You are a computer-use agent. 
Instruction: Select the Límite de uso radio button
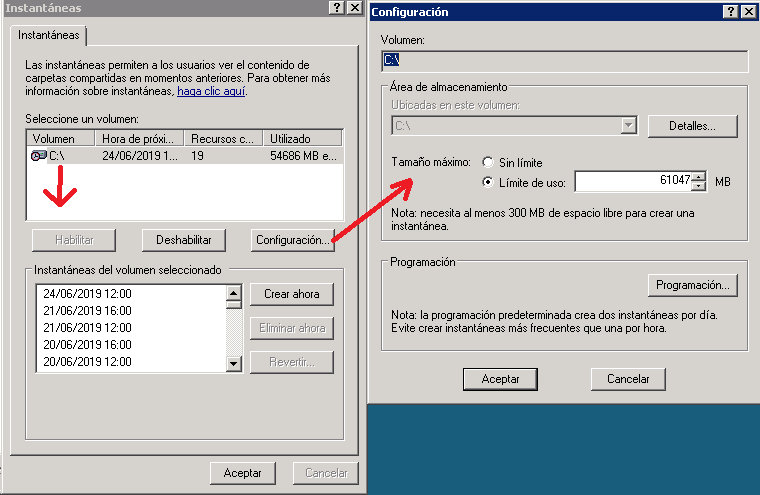tap(488, 182)
